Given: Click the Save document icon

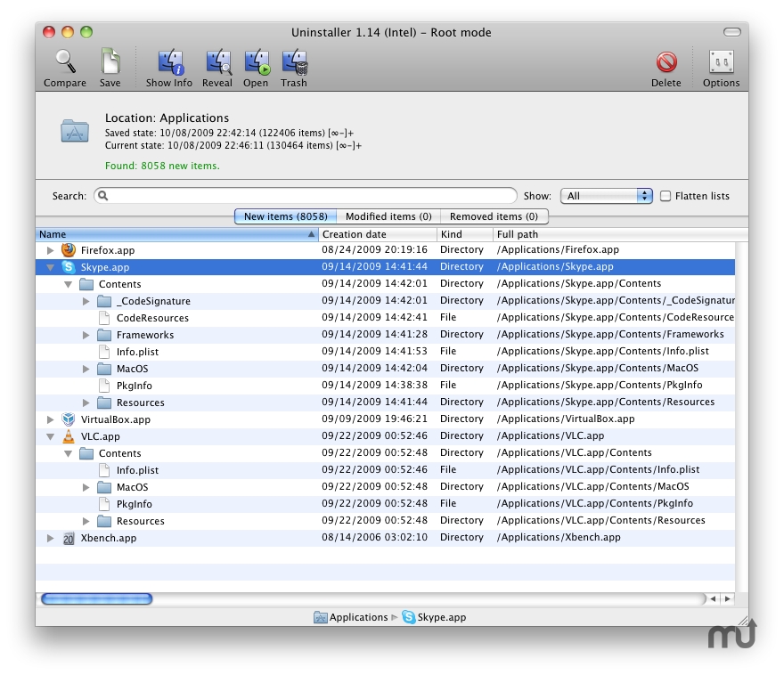Looking at the screenshot, I should [x=110, y=62].
